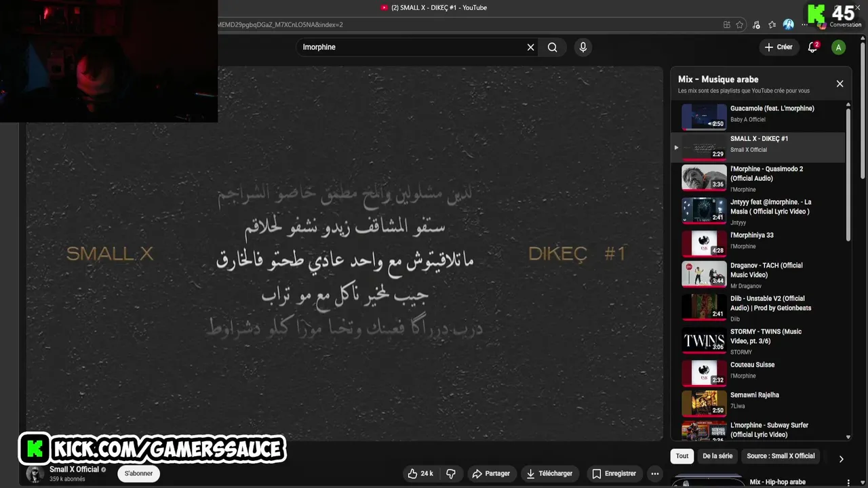Play STORMY - TWINS video thumbnail
The image size is (868, 488).
[704, 340]
